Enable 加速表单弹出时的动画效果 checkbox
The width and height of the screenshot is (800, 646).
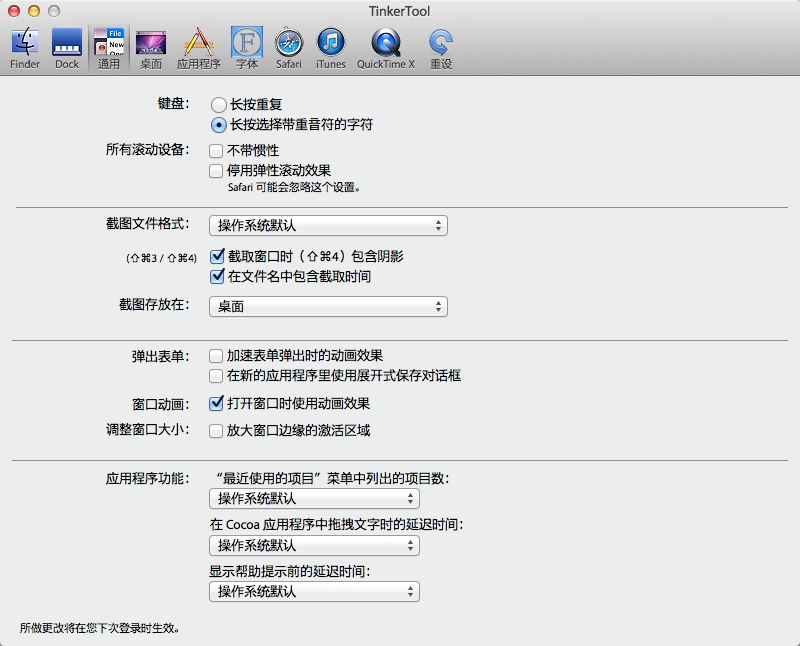(216, 356)
